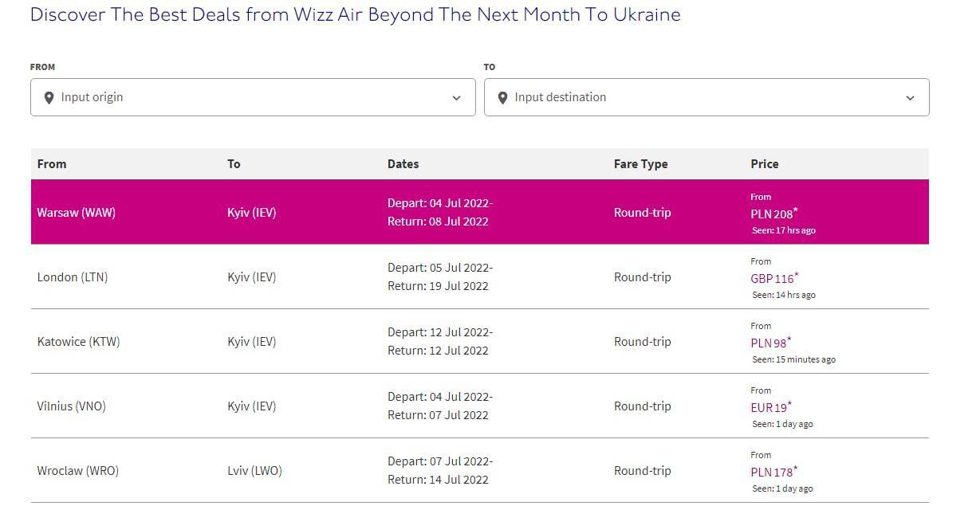Focus the Input origin field
This screenshot has height=506, width=980.
coord(253,97)
